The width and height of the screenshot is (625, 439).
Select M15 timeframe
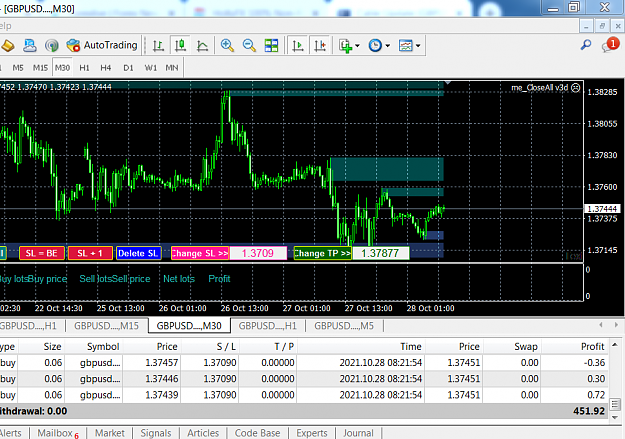click(40, 68)
